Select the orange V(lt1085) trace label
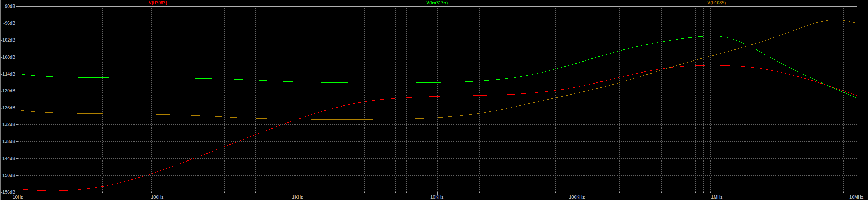 pyautogui.click(x=716, y=3)
